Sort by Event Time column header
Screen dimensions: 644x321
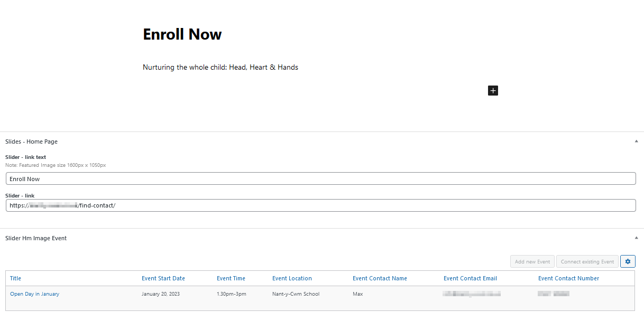(x=231, y=278)
